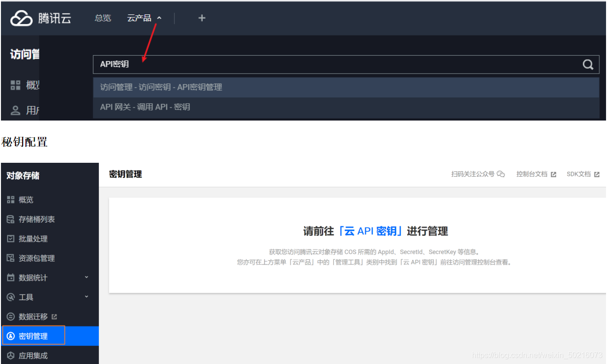Open the 总览 overview menu item
Viewport: 607px width, 364px height.
(x=103, y=18)
